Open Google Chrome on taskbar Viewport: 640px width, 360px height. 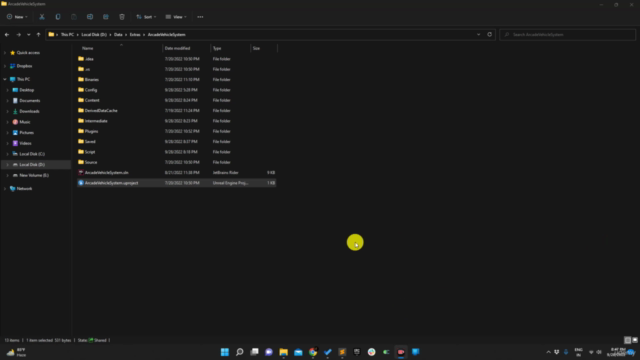313,352
